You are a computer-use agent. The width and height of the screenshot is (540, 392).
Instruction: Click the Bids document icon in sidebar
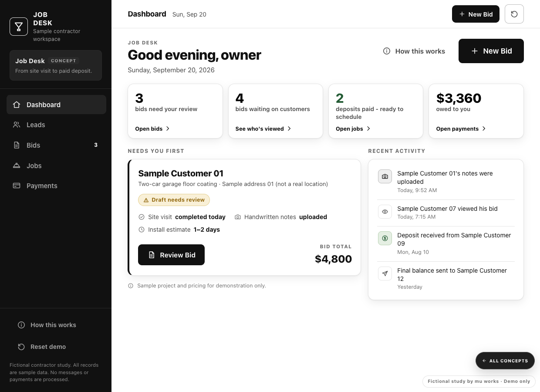[x=17, y=145]
